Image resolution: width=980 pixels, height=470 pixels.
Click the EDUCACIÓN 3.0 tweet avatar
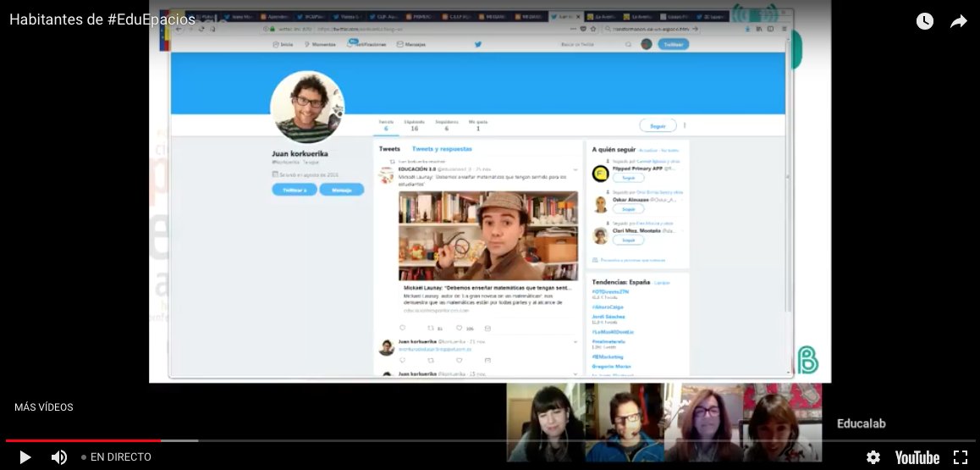click(x=386, y=175)
